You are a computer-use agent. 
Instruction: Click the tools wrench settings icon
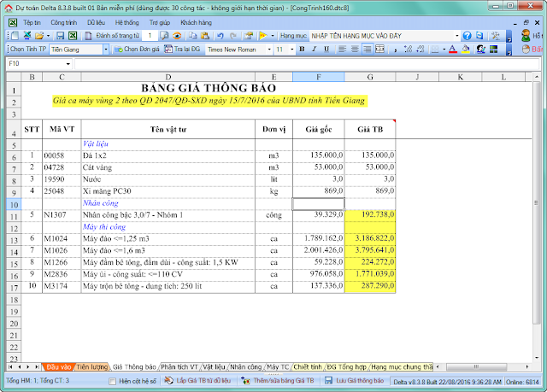[x=496, y=36]
